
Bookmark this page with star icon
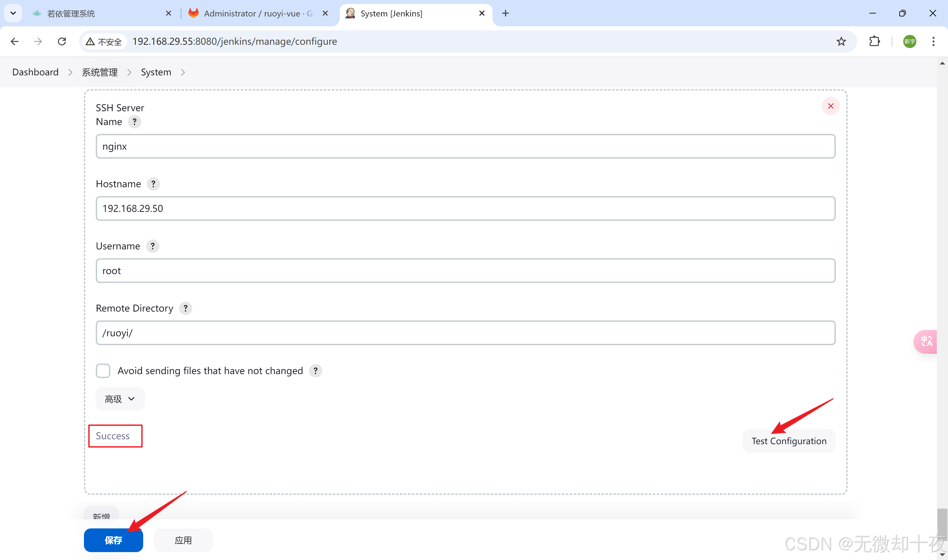coord(841,41)
